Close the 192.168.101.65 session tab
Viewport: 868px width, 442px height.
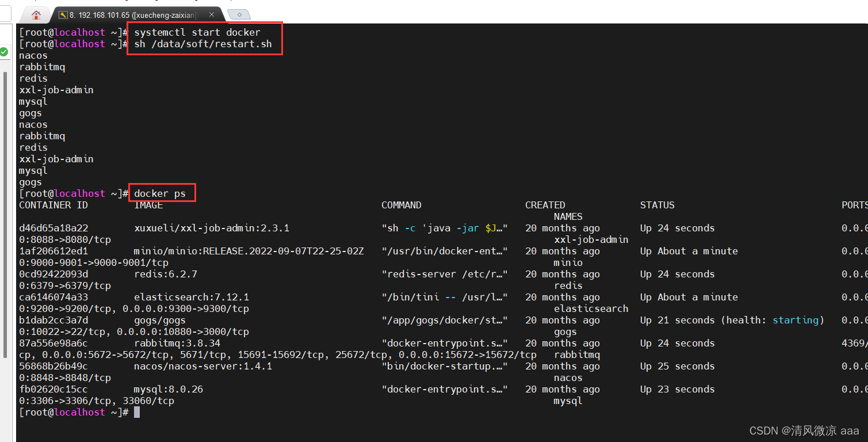213,15
